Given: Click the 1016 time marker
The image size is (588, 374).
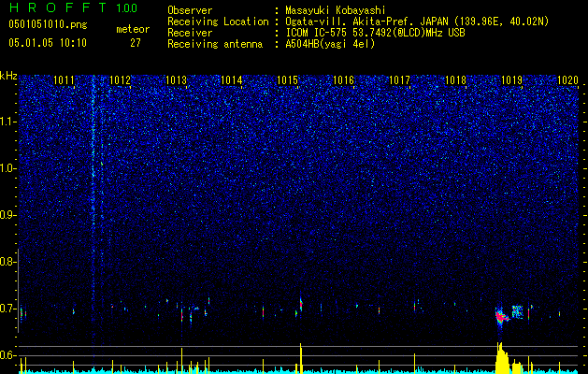Looking at the screenshot, I should (343, 79).
